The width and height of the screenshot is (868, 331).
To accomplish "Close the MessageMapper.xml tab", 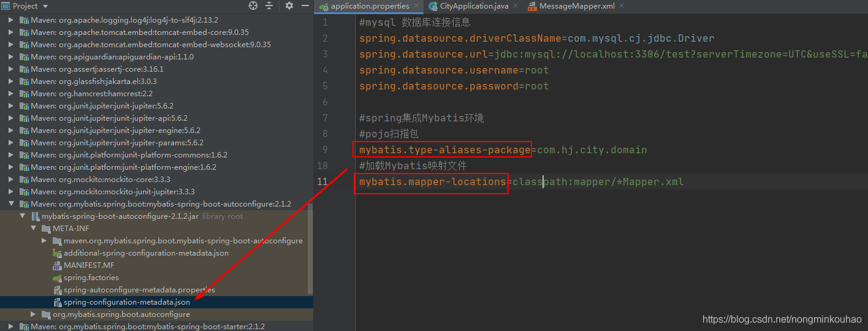I will click(622, 6).
